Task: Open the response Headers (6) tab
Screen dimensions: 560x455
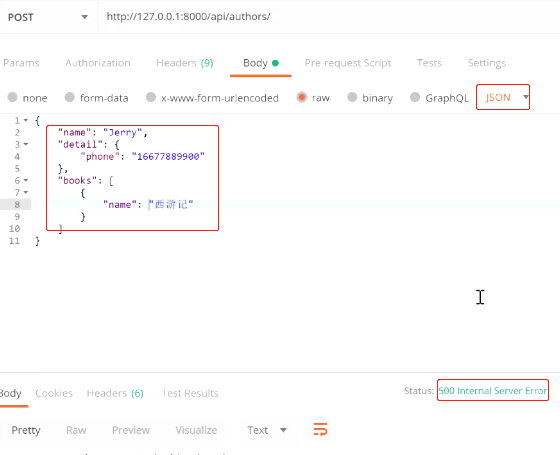Action: (115, 393)
